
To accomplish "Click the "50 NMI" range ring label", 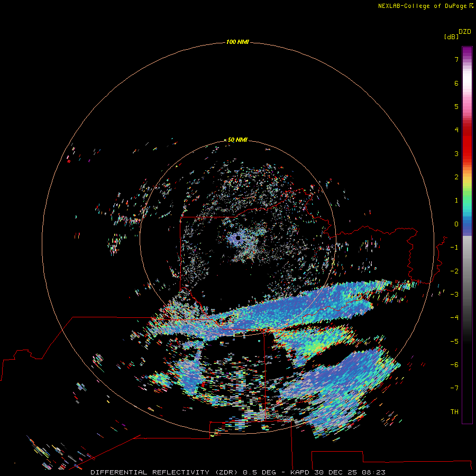I will point(237,140).
